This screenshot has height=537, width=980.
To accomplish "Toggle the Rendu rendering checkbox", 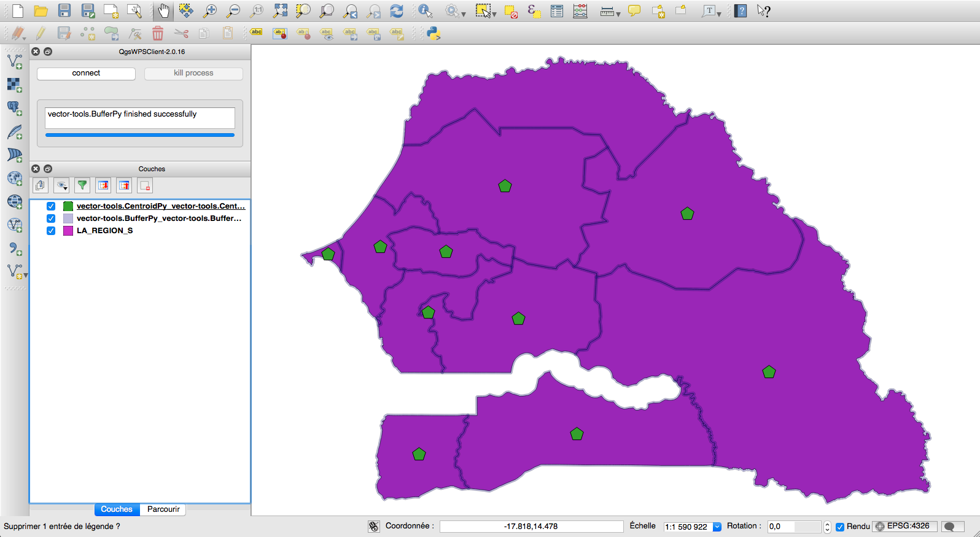I will coord(840,527).
